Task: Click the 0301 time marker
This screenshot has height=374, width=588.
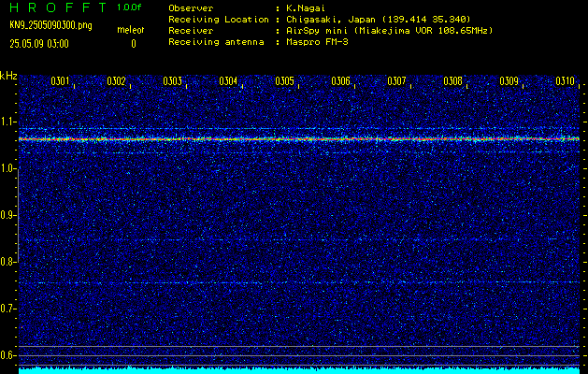Action: (60, 81)
